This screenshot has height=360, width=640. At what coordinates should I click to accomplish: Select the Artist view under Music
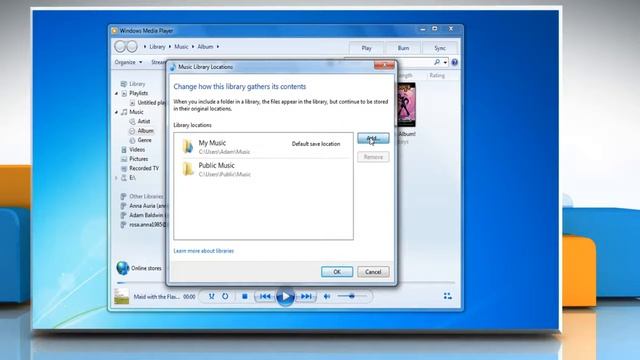[x=144, y=122]
